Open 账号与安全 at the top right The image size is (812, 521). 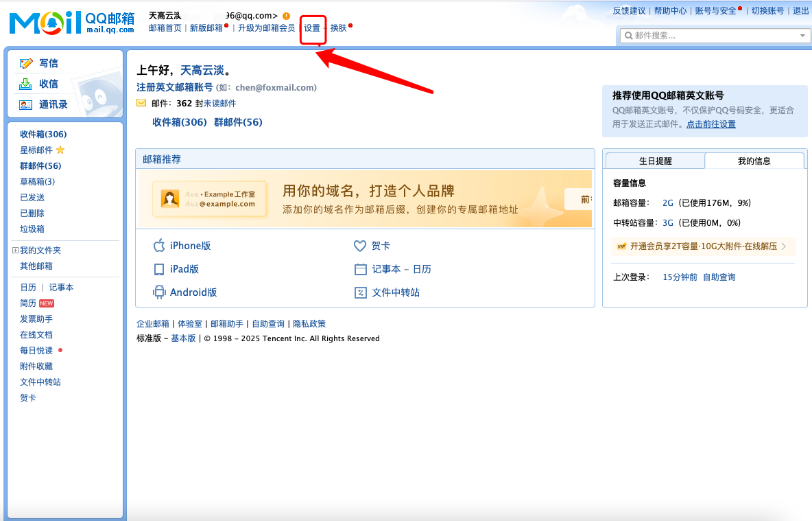point(715,11)
